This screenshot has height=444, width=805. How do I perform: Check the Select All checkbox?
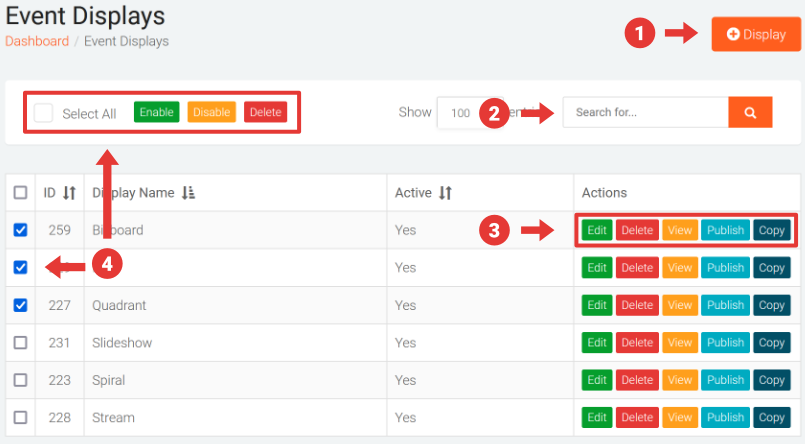pos(43,113)
